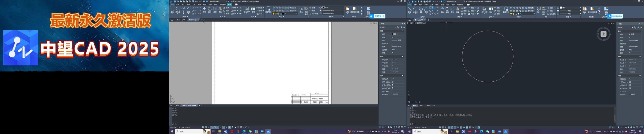Click the Undo arrow in Drawing2 title bar
Screen dimensions: 644x134
click(196, 1)
